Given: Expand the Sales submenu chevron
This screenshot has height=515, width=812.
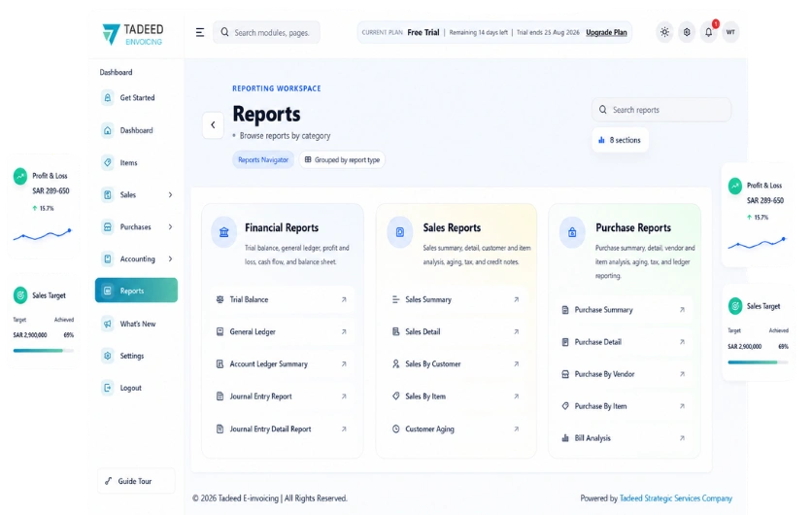Looking at the screenshot, I should pos(170,194).
